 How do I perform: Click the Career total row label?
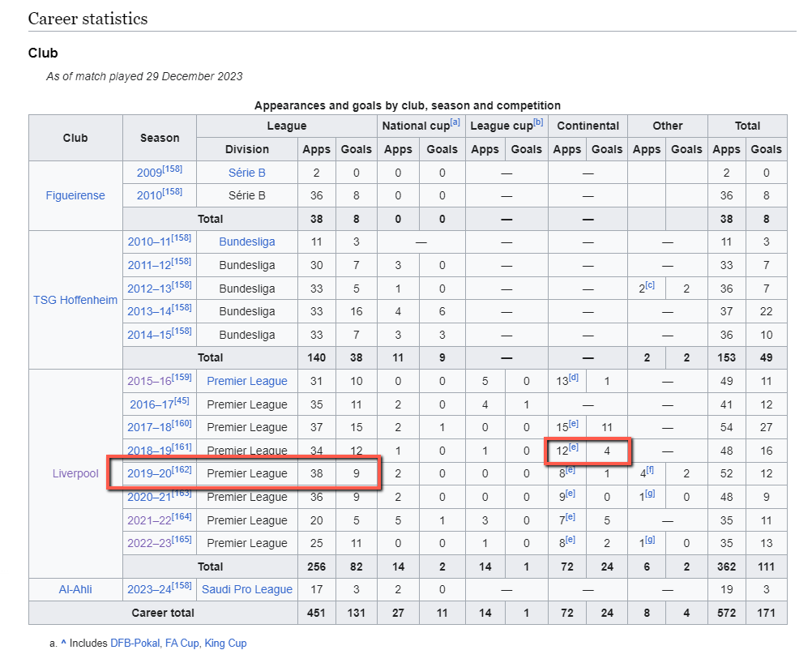163,613
